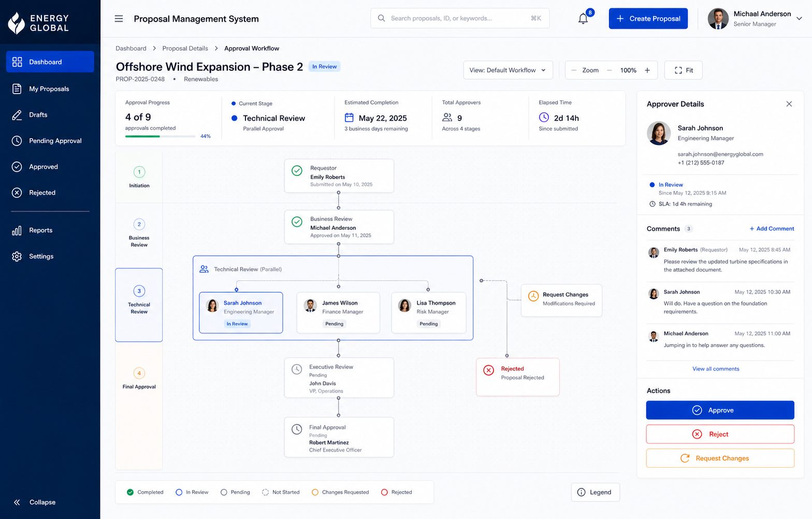Select James Wilson approver card
The height and width of the screenshot is (519, 812).
[x=338, y=313]
